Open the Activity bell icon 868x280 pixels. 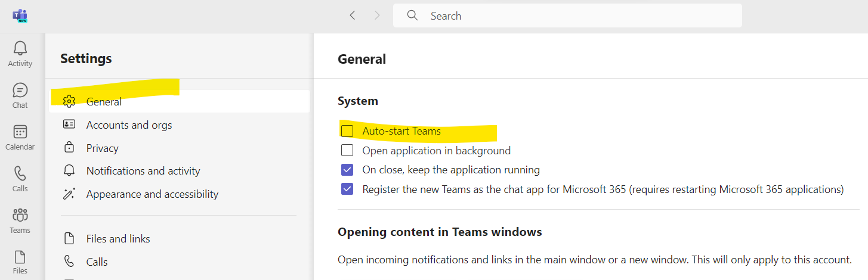20,48
